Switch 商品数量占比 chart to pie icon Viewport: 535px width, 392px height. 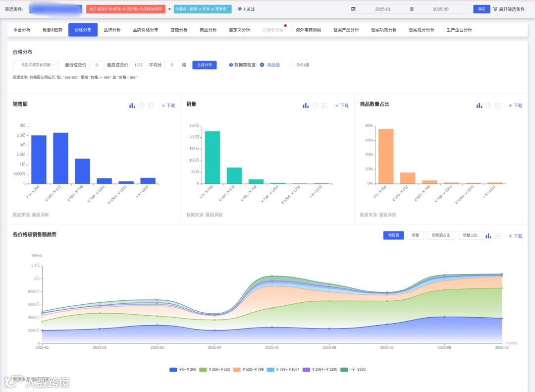[x=488, y=106]
